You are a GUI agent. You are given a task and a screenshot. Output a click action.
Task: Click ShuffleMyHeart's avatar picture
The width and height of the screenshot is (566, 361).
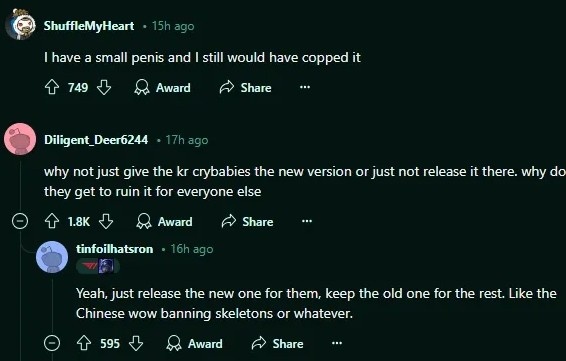tap(21, 25)
